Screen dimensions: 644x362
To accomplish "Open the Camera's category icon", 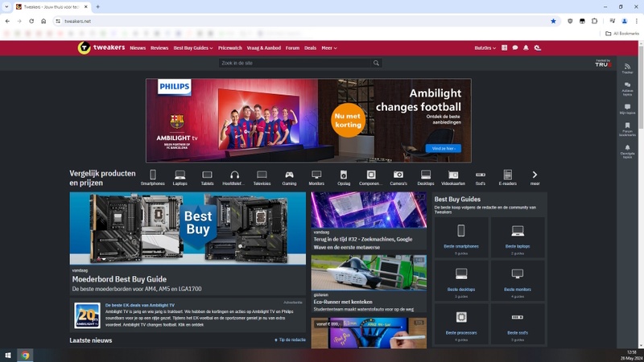I will click(x=398, y=178).
